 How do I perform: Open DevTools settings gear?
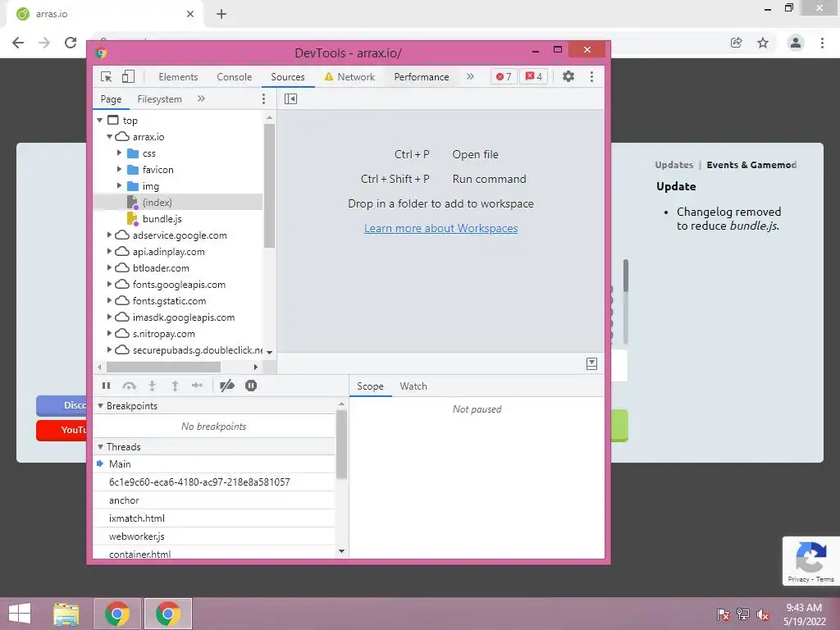click(x=568, y=76)
